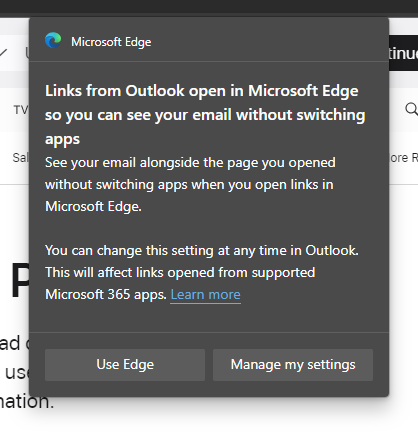The width and height of the screenshot is (418, 438).
Task: Click the Microsoft Edge title text
Action: pyautogui.click(x=111, y=42)
